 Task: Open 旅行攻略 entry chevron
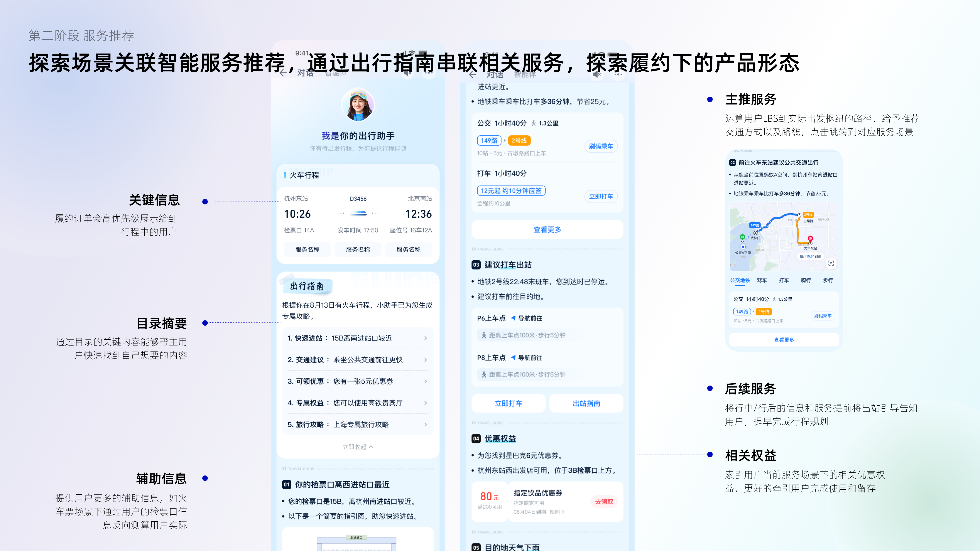coord(425,424)
